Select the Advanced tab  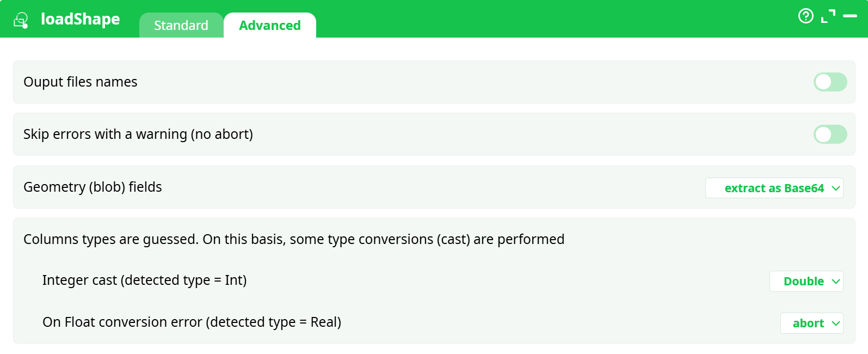tap(270, 25)
